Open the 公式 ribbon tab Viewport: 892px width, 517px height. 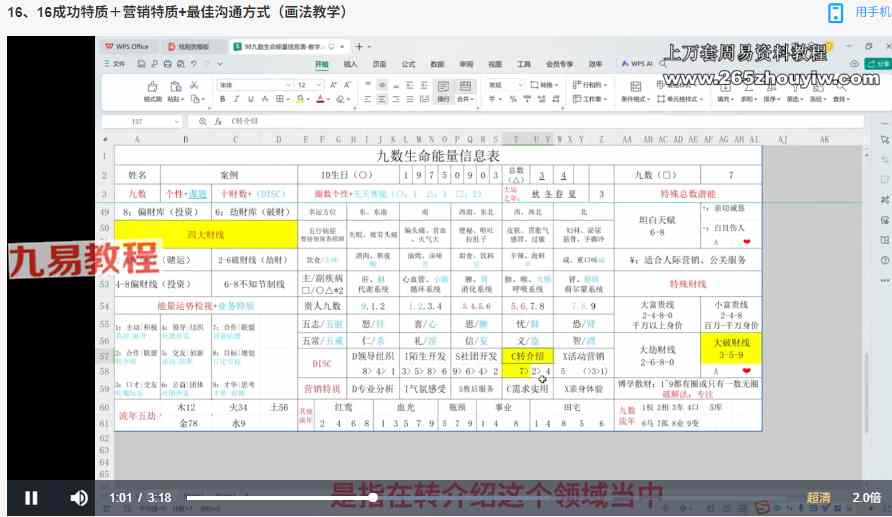pyautogui.click(x=408, y=64)
